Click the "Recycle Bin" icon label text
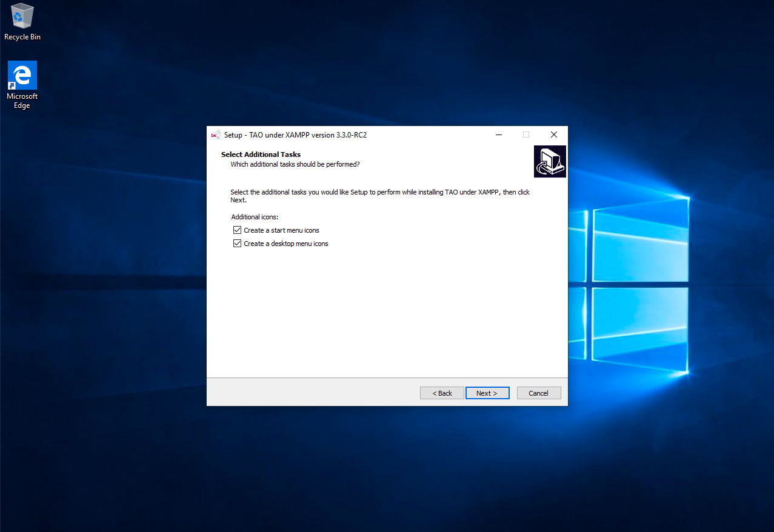 pos(22,36)
